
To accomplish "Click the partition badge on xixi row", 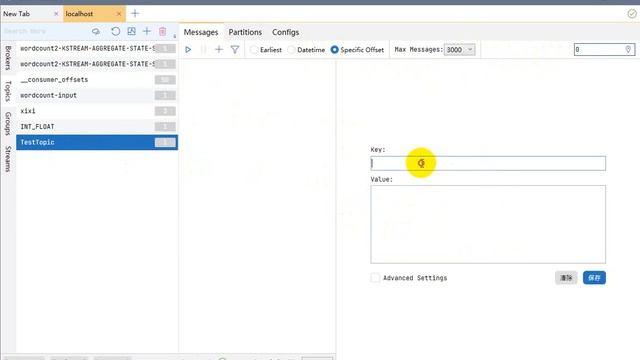I will coord(165,111).
